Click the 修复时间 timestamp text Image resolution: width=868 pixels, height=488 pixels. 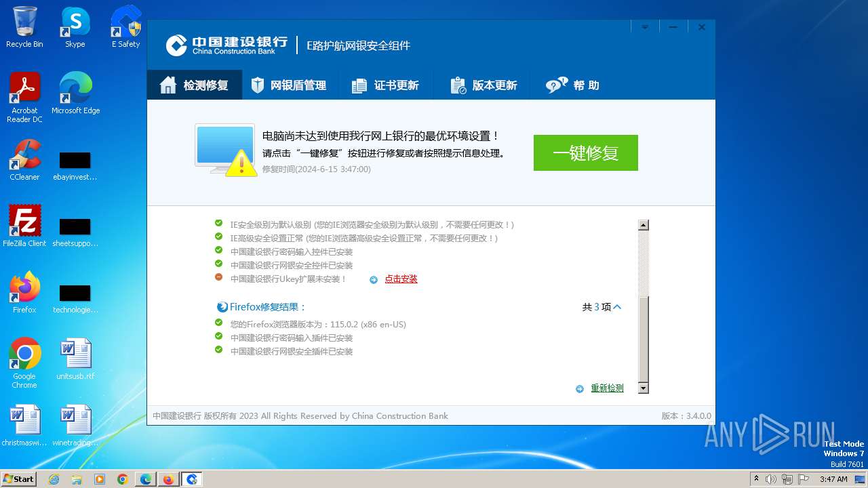pyautogui.click(x=317, y=169)
